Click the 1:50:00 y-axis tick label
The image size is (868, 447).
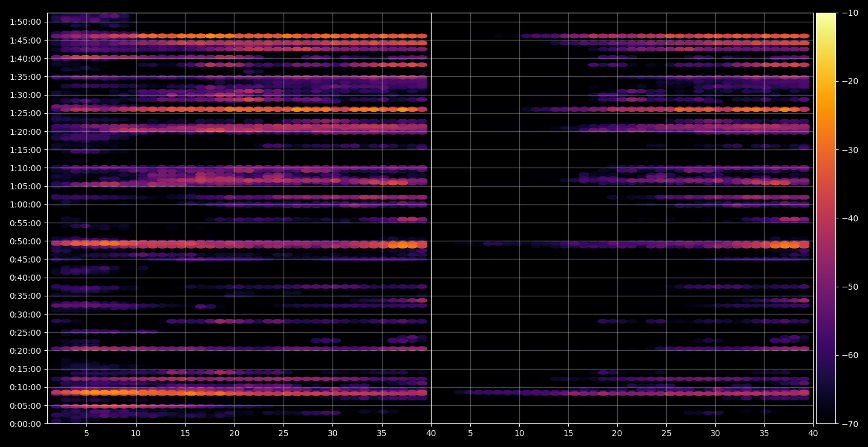[x=25, y=22]
